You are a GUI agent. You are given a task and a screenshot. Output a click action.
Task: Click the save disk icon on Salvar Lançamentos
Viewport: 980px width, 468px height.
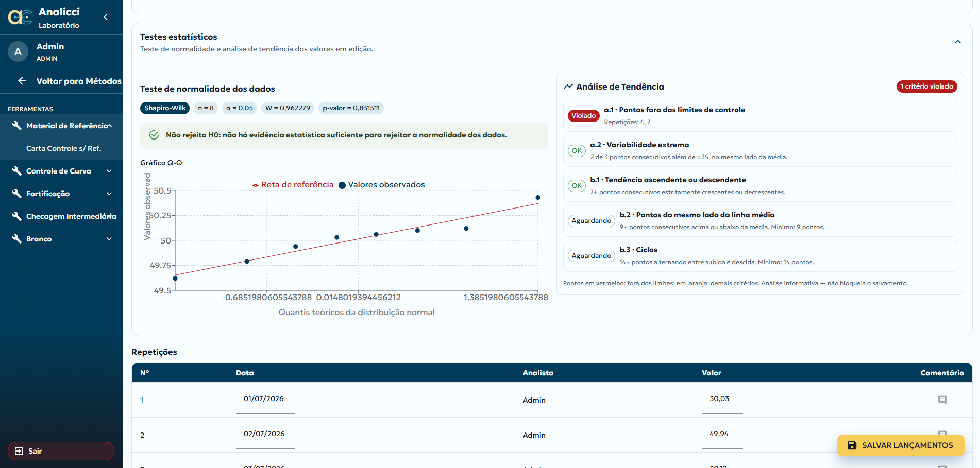(x=852, y=445)
